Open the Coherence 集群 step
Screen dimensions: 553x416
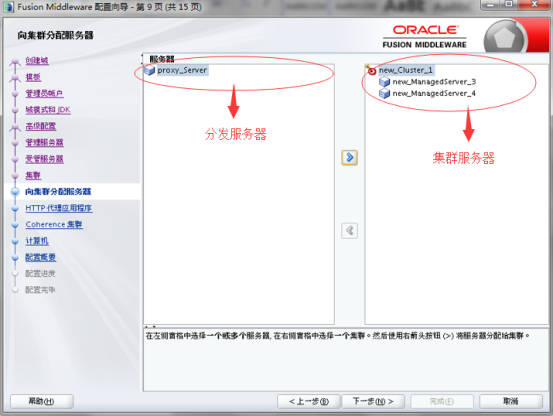(54, 225)
